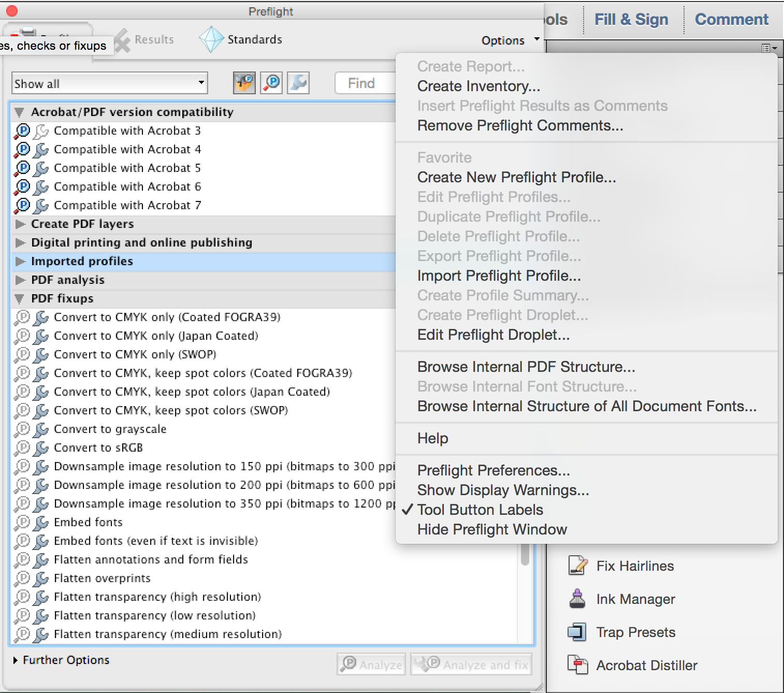Screen dimensions: 784x693
Task: Click the magnifier icon beside Compatible with Acrobat 5
Action: [x=22, y=168]
